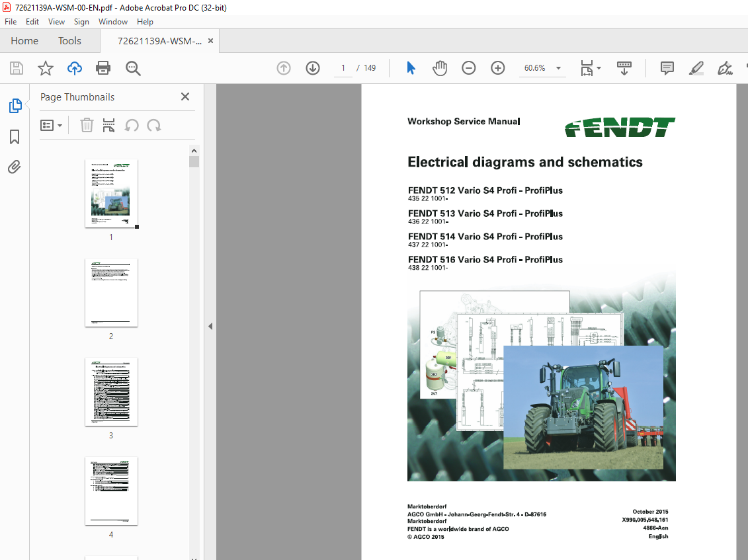
Task: Close the 72621139A-WSM document tab
Action: [210, 41]
